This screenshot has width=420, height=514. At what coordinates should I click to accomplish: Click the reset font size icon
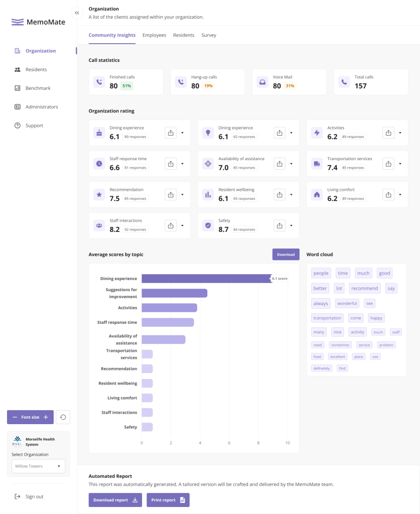pos(63,417)
